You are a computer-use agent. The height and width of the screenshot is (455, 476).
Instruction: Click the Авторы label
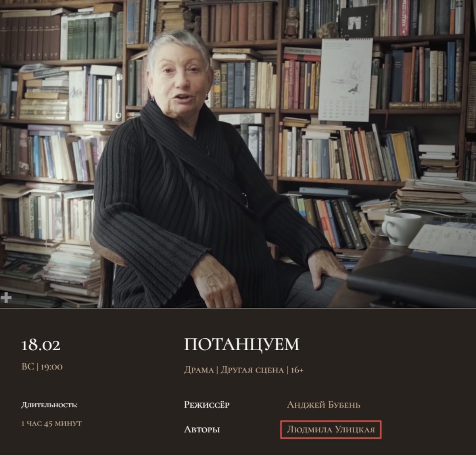[202, 429]
